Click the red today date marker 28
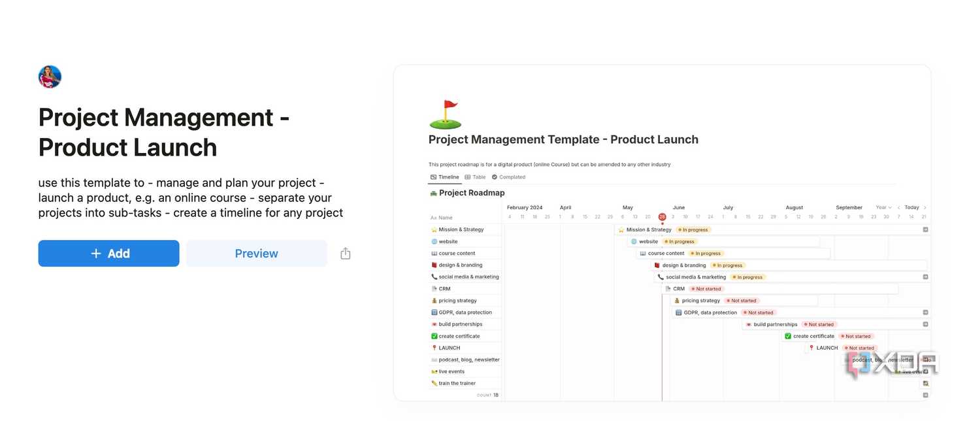This screenshot has width=980, height=421. [x=662, y=217]
